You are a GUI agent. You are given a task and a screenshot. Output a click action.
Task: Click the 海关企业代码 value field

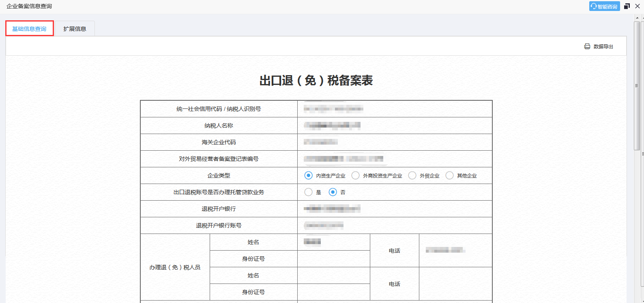pos(395,142)
